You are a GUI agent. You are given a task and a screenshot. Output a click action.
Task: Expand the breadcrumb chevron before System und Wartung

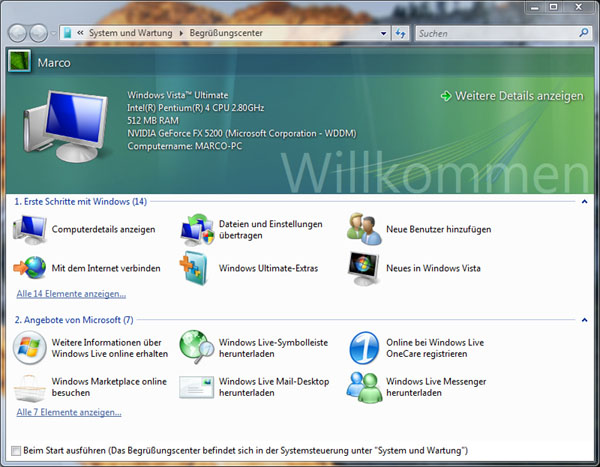pyautogui.click(x=80, y=33)
